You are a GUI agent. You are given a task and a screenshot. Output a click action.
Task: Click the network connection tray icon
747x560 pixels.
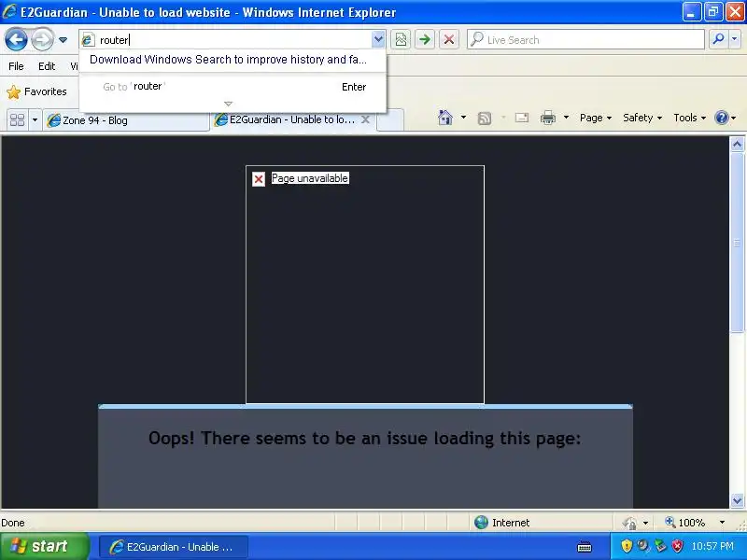coord(660,546)
